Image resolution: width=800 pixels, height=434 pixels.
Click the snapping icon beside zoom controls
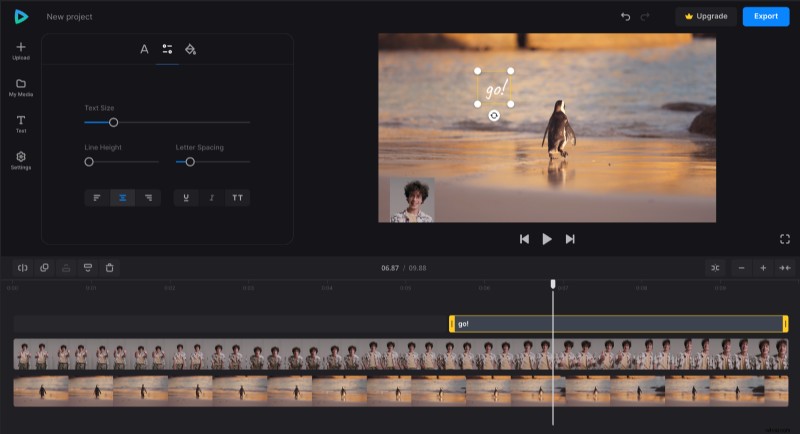point(715,268)
